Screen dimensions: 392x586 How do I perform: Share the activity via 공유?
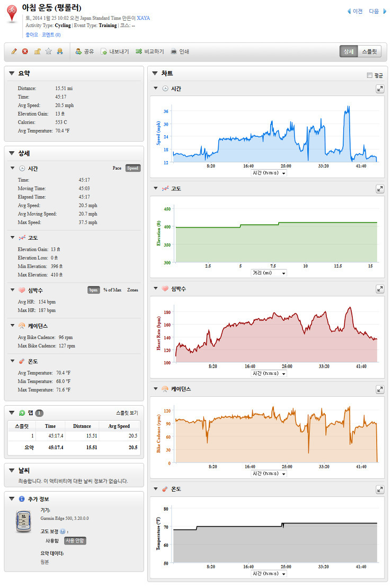coord(84,51)
